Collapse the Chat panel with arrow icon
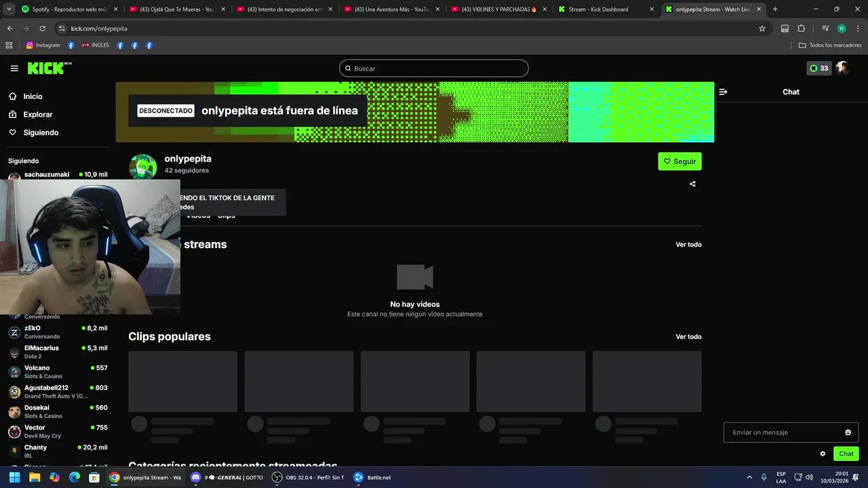This screenshot has height=488, width=868. click(x=723, y=91)
